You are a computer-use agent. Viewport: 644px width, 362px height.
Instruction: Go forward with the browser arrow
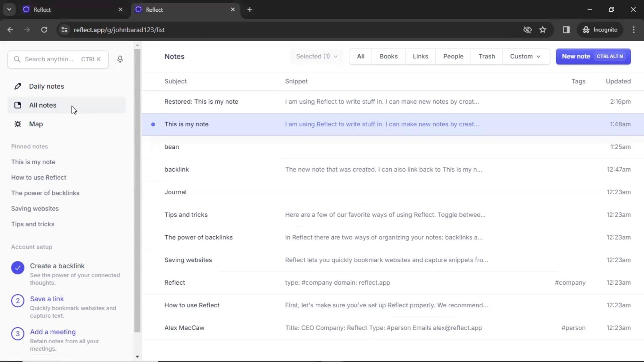[27, 30]
